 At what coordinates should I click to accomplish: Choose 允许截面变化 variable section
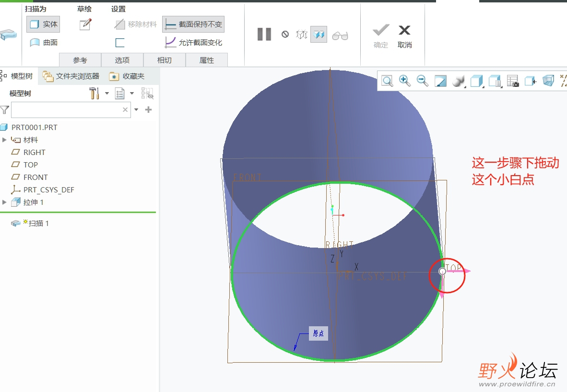coord(193,43)
